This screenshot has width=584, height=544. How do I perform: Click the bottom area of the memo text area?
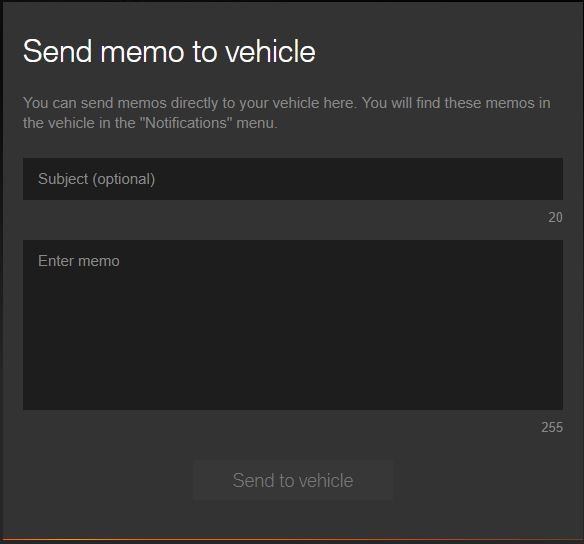click(293, 398)
